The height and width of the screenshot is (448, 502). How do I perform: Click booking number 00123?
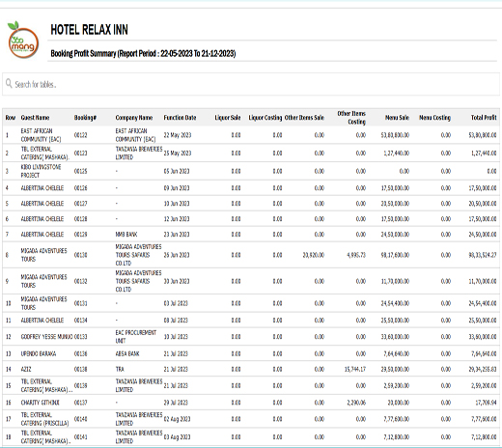(80, 154)
